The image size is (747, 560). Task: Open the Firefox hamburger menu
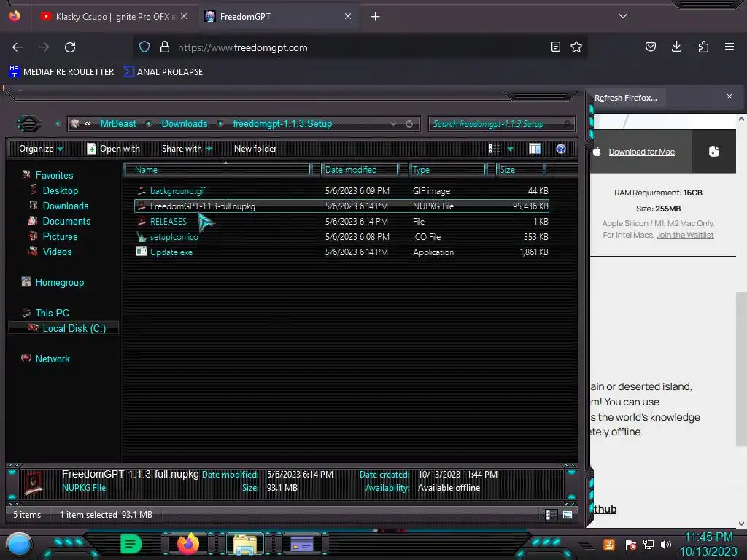729,47
